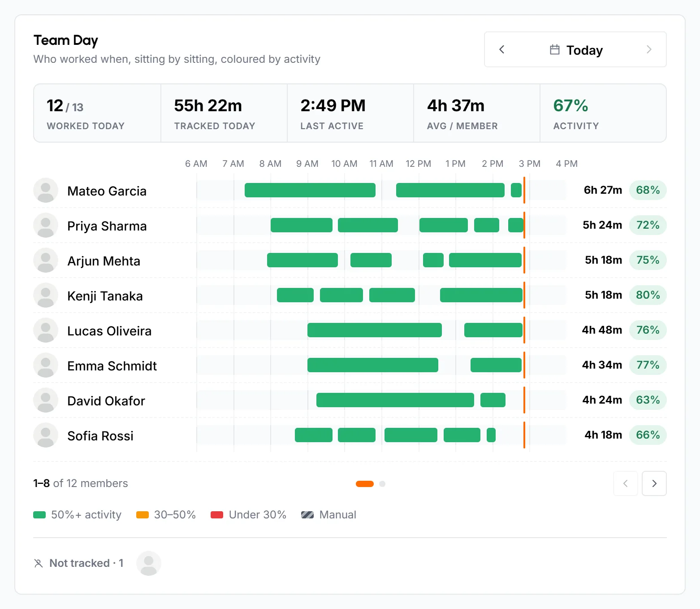Click Mateo Garcia's longest morning work bar
The height and width of the screenshot is (609, 700).
[310, 190]
